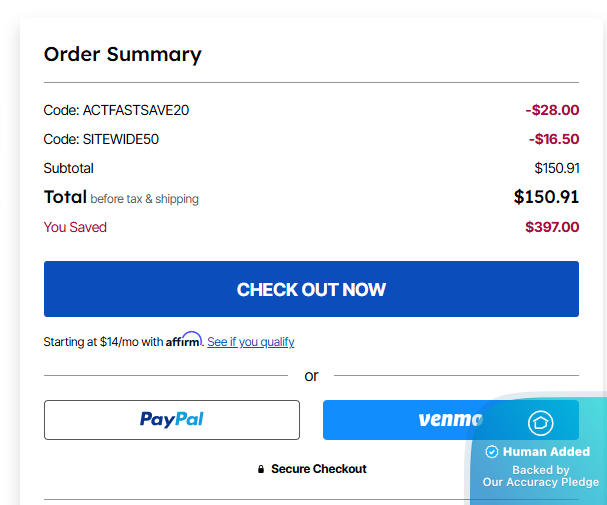607x505 pixels.
Task: Click the house icon in the teal badge
Action: [540, 423]
